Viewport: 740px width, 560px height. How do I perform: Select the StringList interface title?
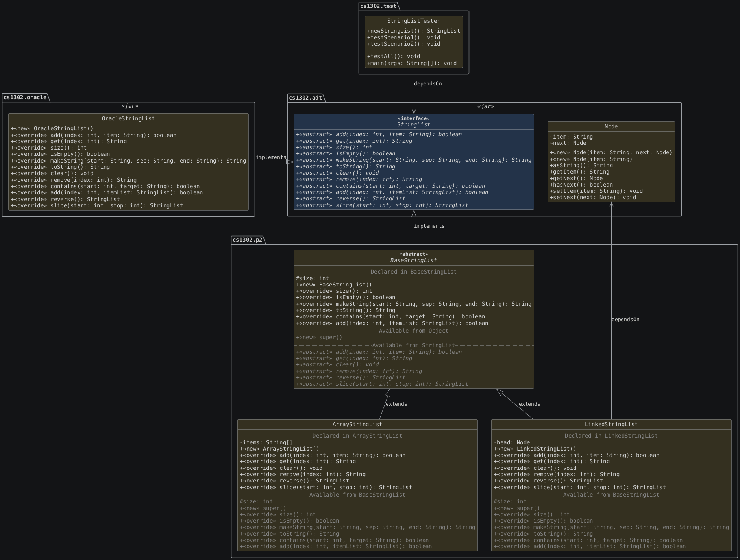[x=414, y=125]
